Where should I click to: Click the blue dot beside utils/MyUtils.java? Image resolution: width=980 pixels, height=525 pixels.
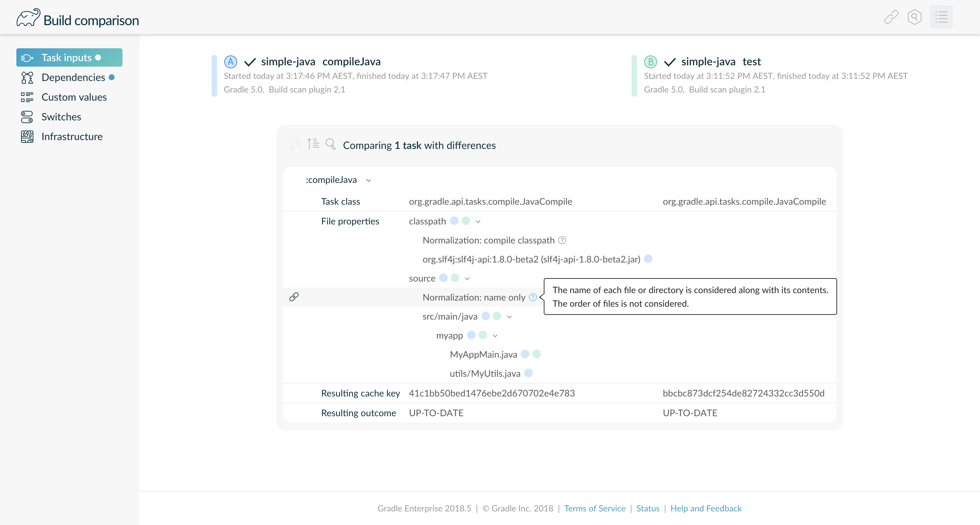coord(528,373)
